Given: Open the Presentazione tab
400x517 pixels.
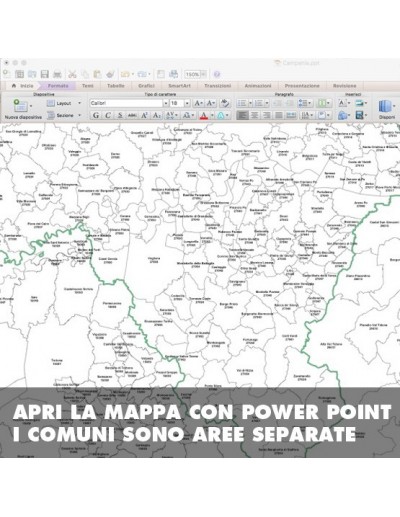Looking at the screenshot, I should coord(302,86).
